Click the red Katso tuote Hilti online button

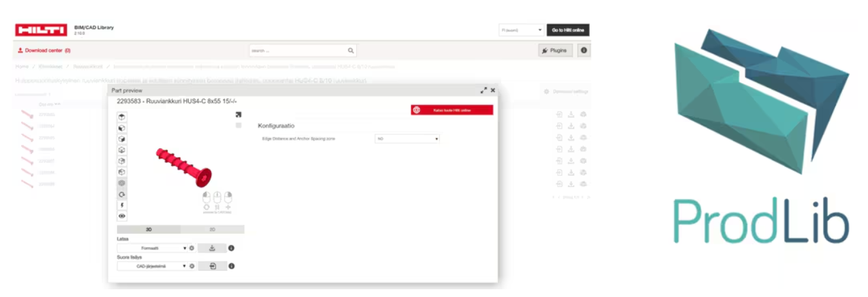(x=452, y=110)
